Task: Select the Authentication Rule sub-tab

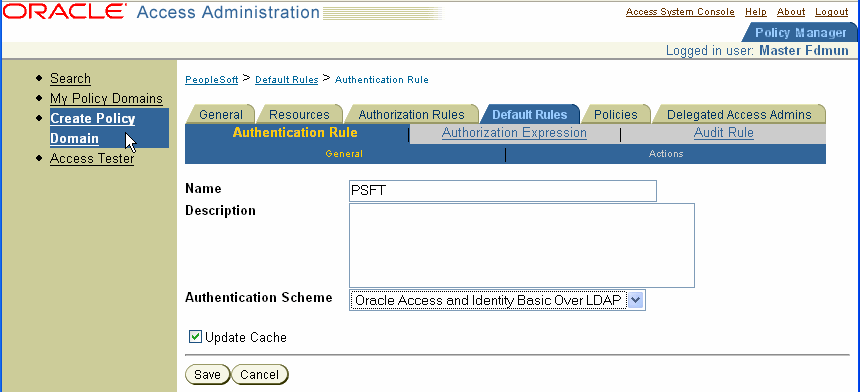Action: point(295,133)
